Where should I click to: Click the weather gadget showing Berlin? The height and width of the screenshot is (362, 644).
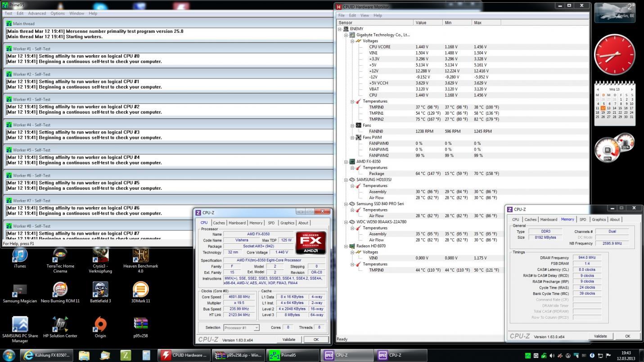[x=615, y=13]
